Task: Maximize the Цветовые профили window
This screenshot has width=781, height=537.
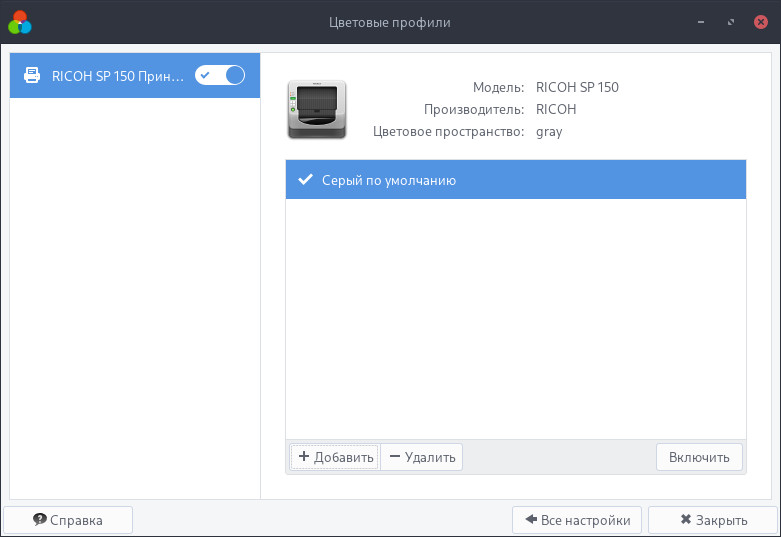Action: [731, 22]
